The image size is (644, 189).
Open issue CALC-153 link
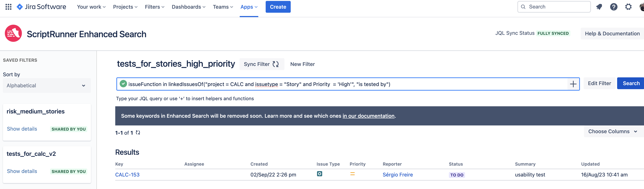[127, 175]
